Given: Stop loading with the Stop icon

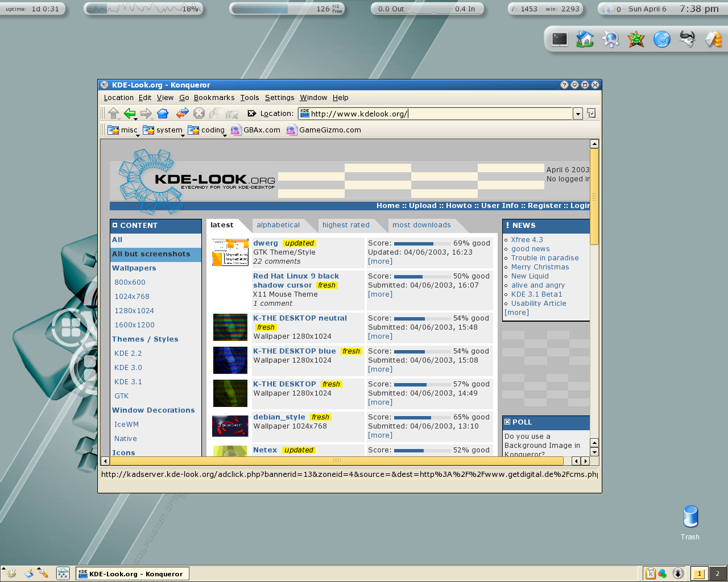Looking at the screenshot, I should coord(198,113).
